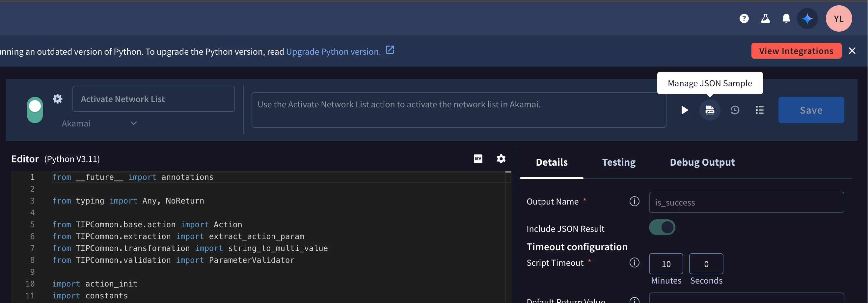The height and width of the screenshot is (303, 868).
Task: Click the Output Name info icon
Action: pyautogui.click(x=635, y=202)
